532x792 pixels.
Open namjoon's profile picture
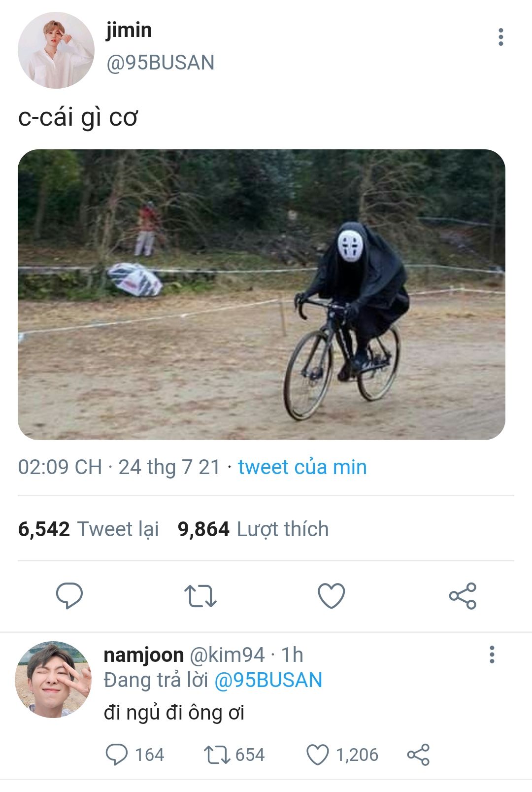point(53,680)
